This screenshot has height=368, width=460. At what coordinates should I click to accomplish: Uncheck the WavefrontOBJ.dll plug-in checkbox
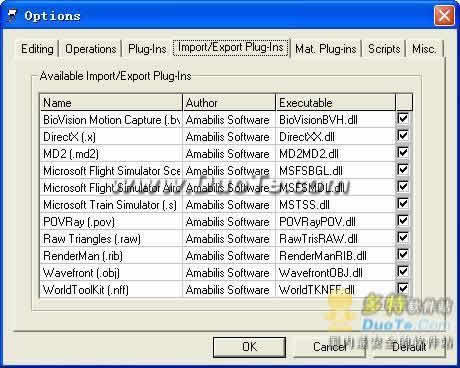click(403, 271)
